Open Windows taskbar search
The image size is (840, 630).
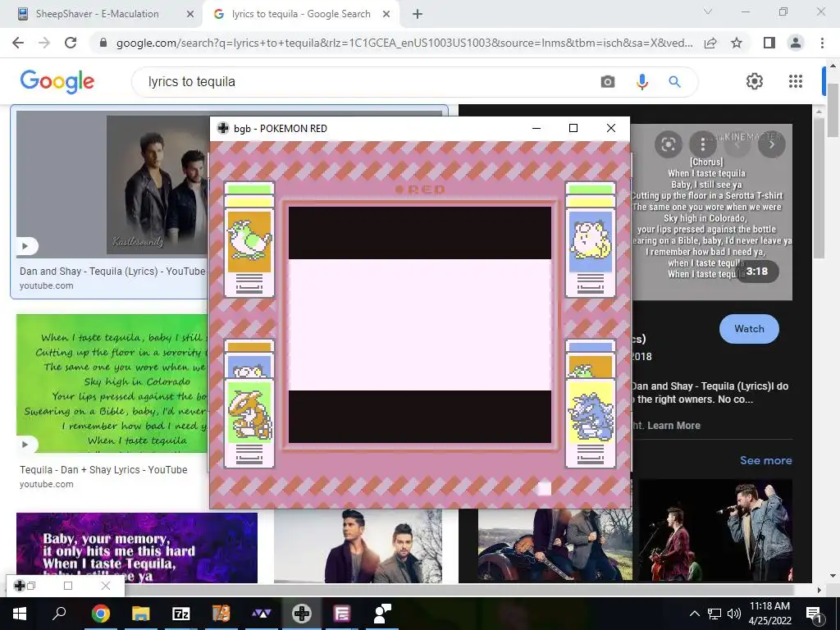click(59, 614)
